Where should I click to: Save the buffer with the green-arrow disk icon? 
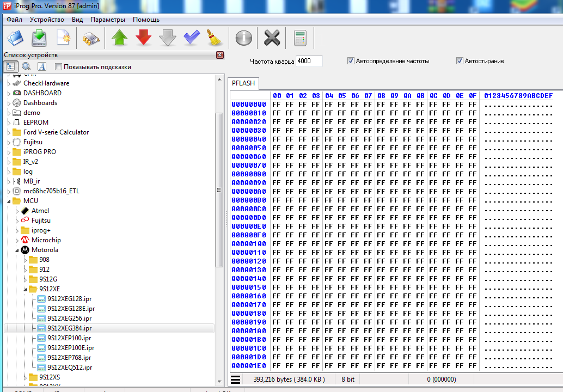pyautogui.click(x=39, y=38)
